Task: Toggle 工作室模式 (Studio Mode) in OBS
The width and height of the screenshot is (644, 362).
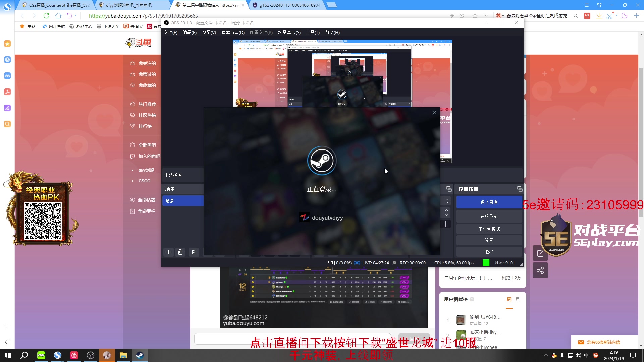Action: pos(489,229)
